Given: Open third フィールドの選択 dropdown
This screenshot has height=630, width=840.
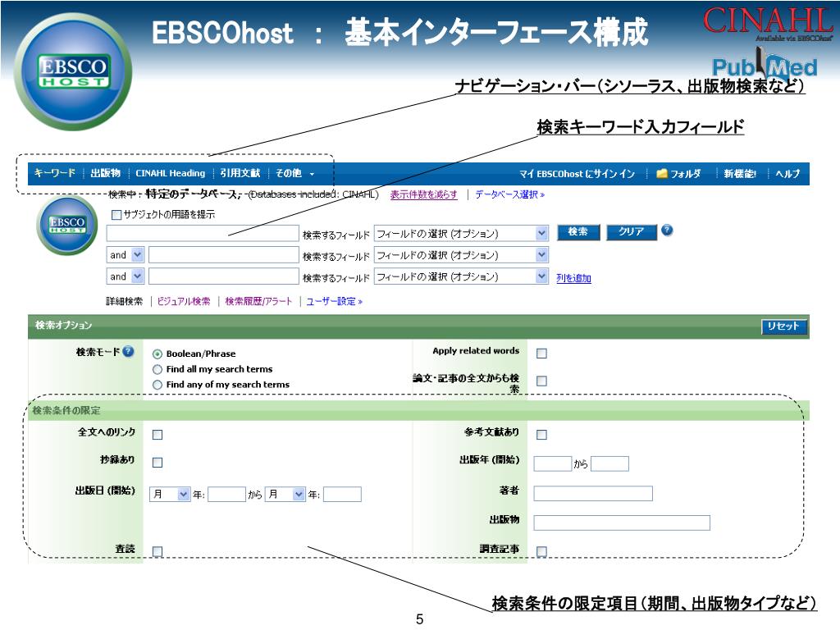Looking at the screenshot, I should 461,276.
